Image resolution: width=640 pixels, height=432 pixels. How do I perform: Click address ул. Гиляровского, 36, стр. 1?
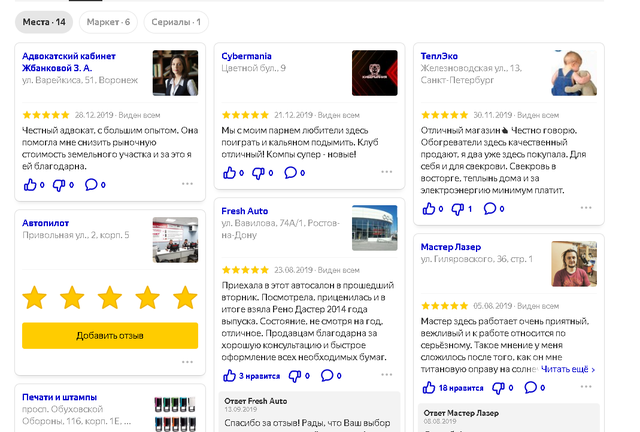coord(477,259)
